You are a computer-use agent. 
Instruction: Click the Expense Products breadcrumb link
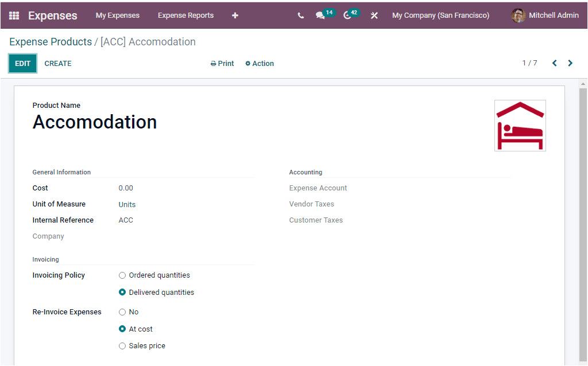[49, 41]
